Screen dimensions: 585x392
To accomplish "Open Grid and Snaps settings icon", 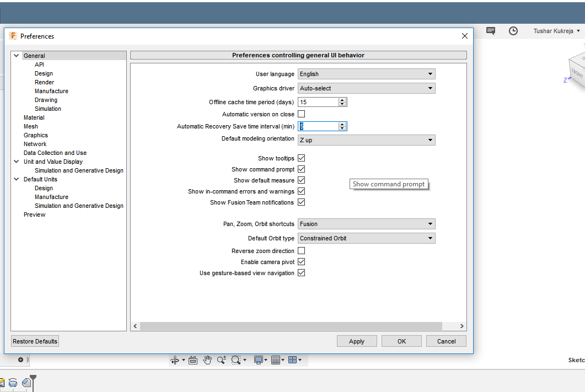I will point(276,360).
